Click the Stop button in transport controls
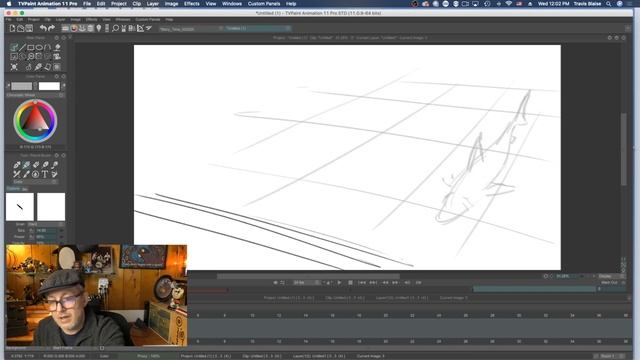Viewport: 640px width, 360px height. (350, 282)
